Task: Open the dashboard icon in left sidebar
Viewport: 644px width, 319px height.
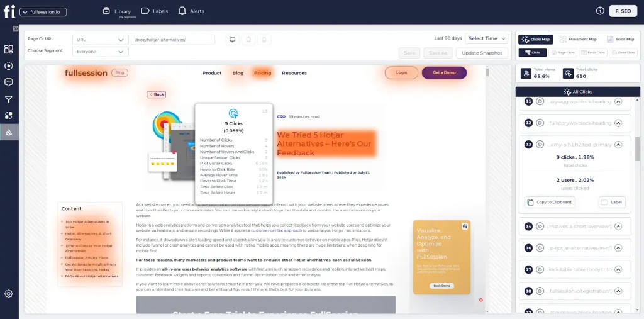Action: (x=8, y=49)
